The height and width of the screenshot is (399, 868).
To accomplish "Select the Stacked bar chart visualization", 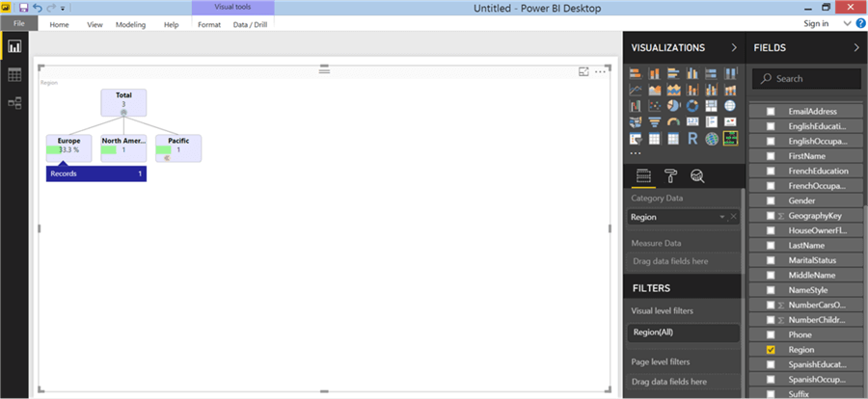I will pyautogui.click(x=636, y=73).
